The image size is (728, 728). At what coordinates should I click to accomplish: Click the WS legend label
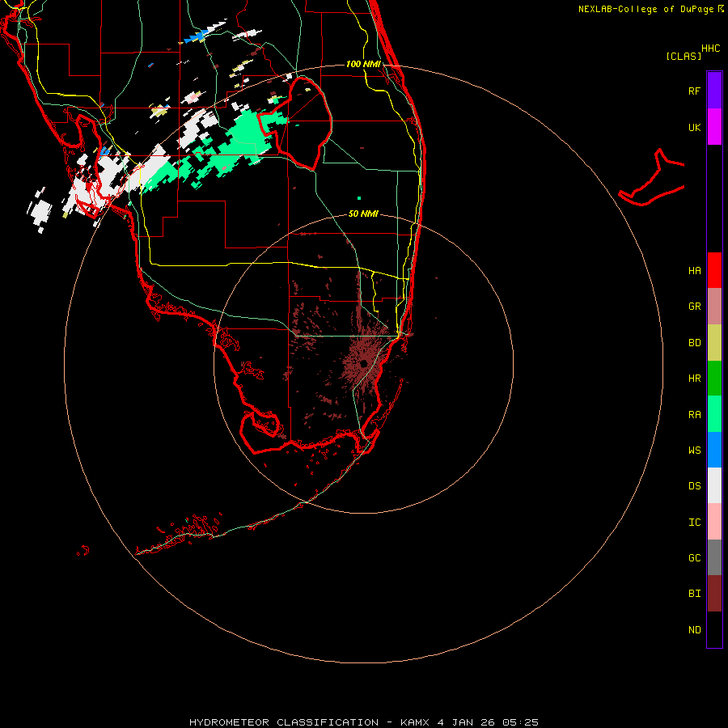pos(694,451)
